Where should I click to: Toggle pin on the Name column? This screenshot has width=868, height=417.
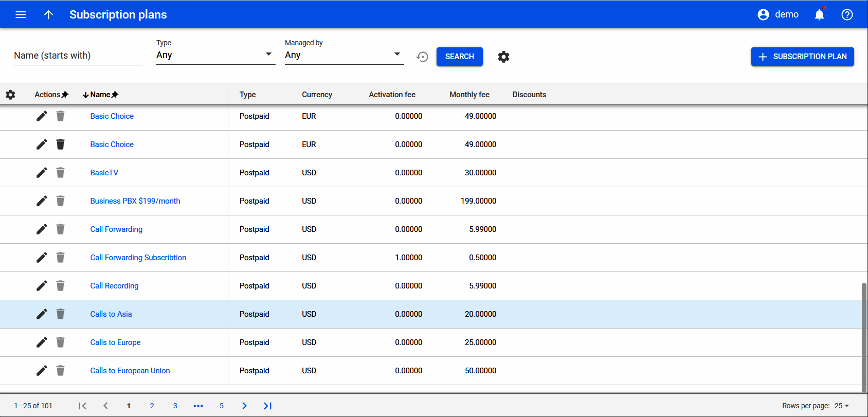tap(115, 95)
